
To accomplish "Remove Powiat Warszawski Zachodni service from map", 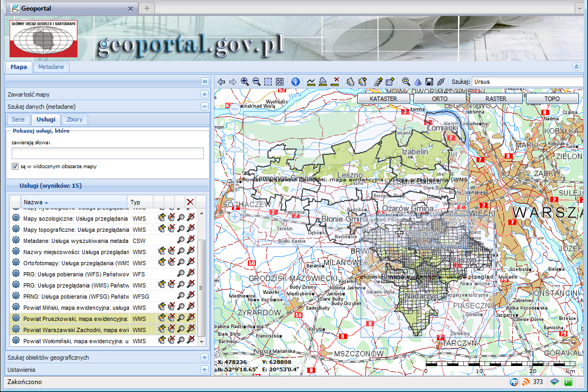I will tap(171, 329).
